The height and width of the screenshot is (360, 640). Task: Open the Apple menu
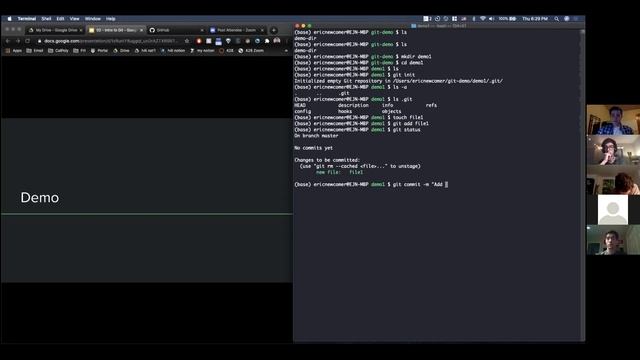(9, 19)
